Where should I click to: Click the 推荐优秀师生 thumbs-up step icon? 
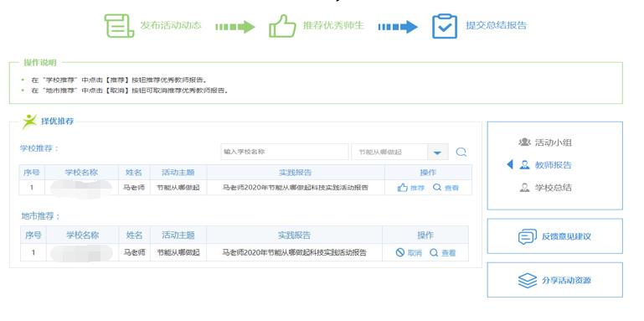282,26
